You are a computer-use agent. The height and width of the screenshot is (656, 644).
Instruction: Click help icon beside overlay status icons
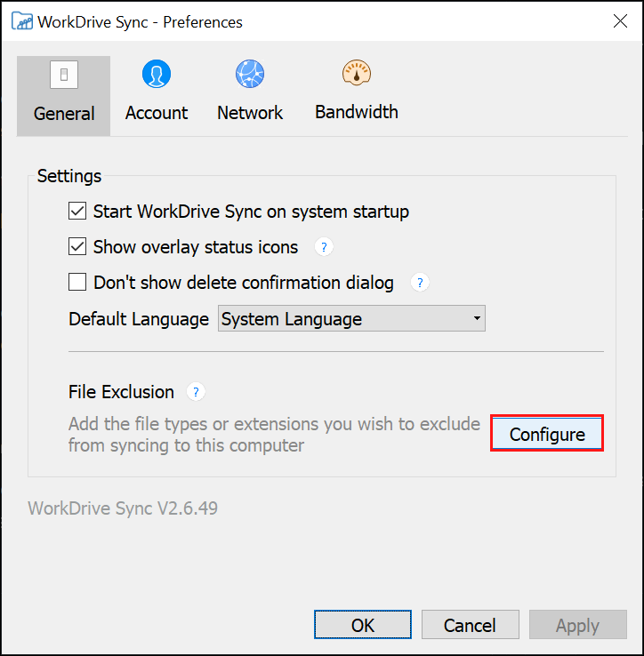tap(324, 247)
